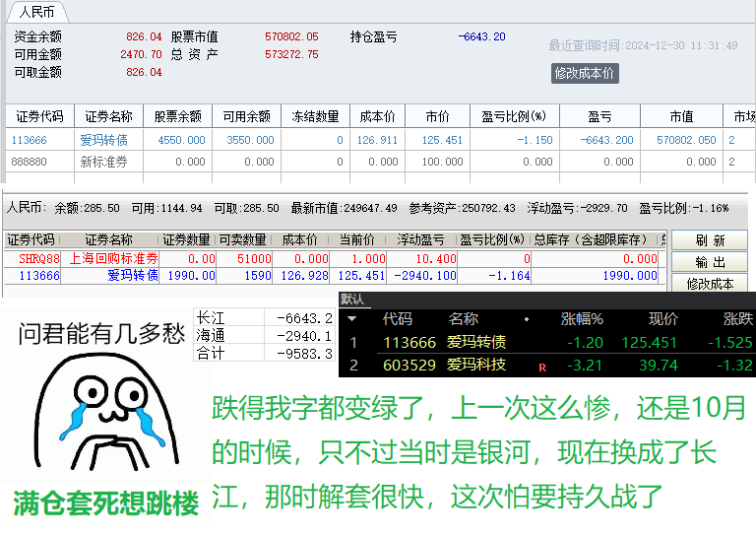The image size is (756, 536).
Task: Click the 浮动盈亏 column header
Action: pyautogui.click(x=420, y=239)
